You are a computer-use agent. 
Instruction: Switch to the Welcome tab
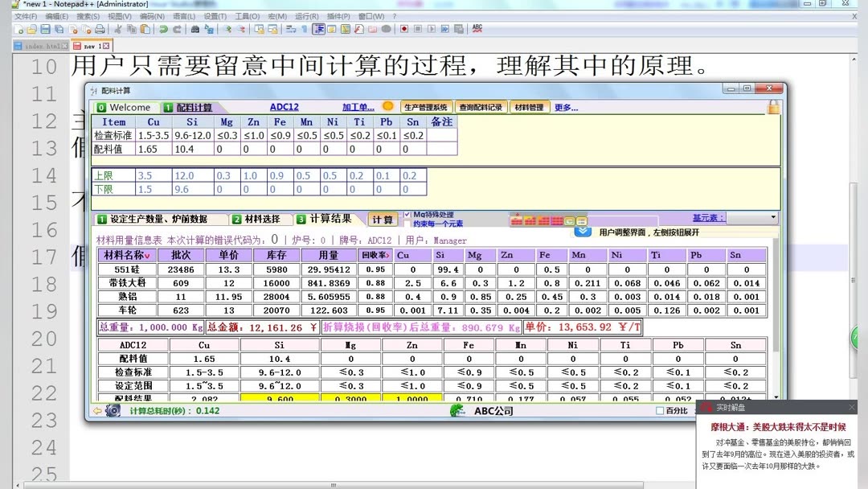pyautogui.click(x=126, y=107)
